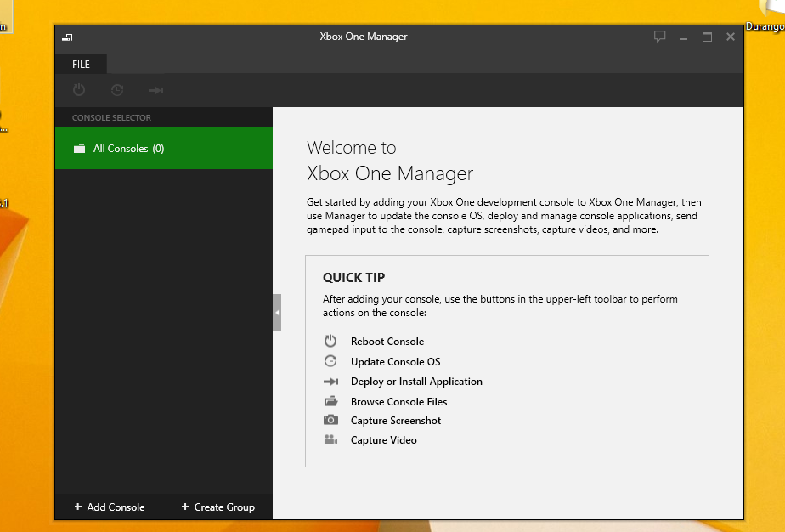Click the Update Console OS clock icon
785x532 pixels.
(x=330, y=360)
